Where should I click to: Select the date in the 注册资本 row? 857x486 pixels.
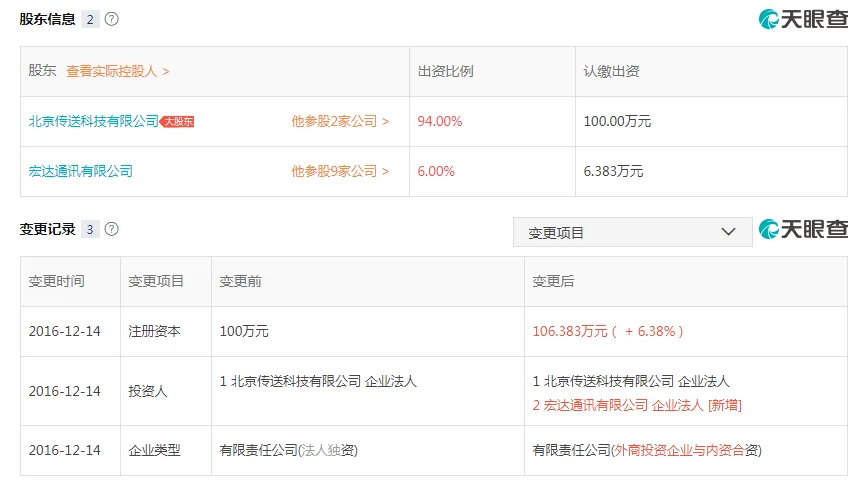64,331
